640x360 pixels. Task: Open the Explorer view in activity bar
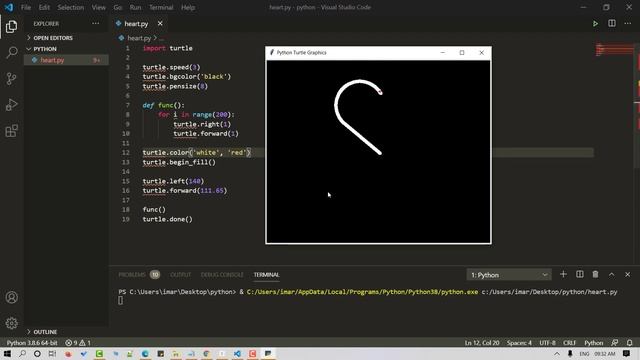click(x=11, y=27)
